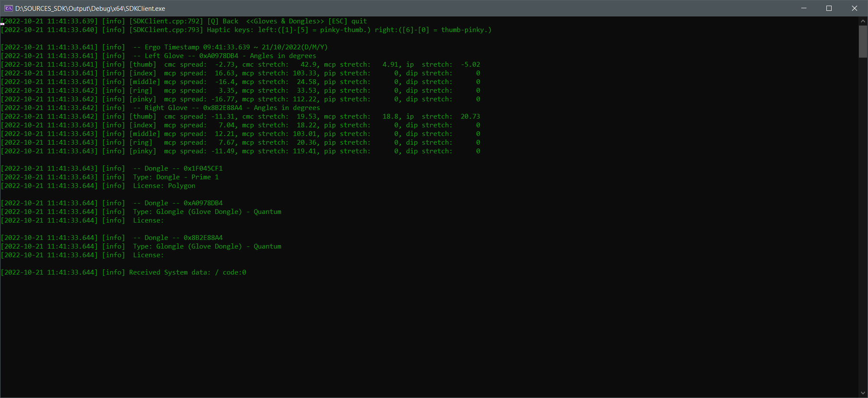Click 'Dongle -- 0x8B2E88A4' line
The width and height of the screenshot is (868, 398).
click(x=178, y=238)
